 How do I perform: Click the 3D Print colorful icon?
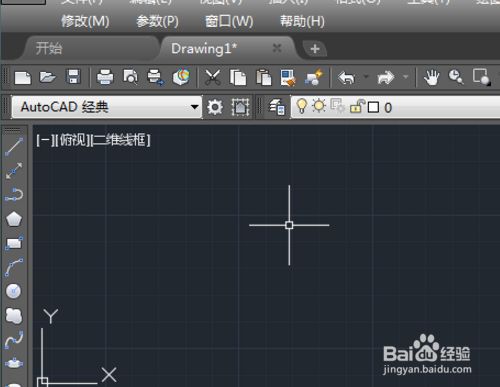pyautogui.click(x=181, y=77)
